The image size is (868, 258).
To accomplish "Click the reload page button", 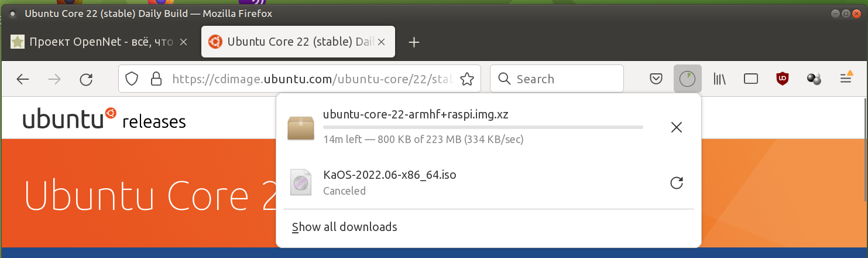I will pyautogui.click(x=86, y=80).
